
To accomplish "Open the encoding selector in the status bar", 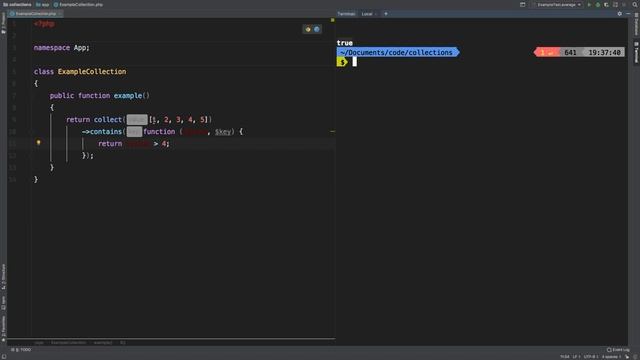I will (x=591, y=357).
